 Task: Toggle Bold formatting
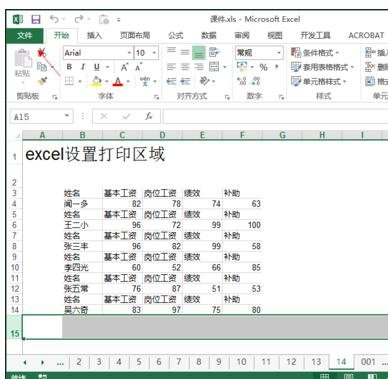pos(69,67)
